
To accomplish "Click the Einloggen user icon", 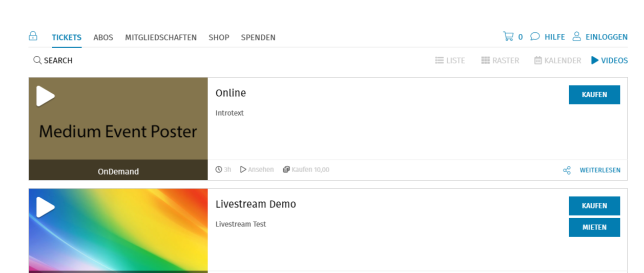I will click(577, 36).
